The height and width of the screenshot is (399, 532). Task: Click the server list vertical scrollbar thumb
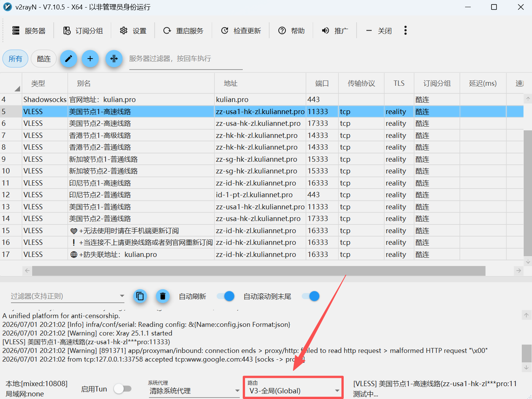click(528, 193)
